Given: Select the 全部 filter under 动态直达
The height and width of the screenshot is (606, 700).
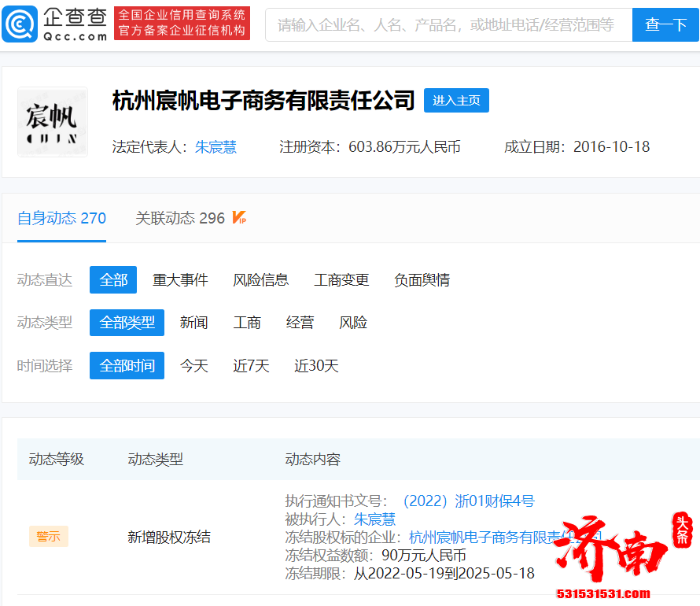Looking at the screenshot, I should 112,279.
